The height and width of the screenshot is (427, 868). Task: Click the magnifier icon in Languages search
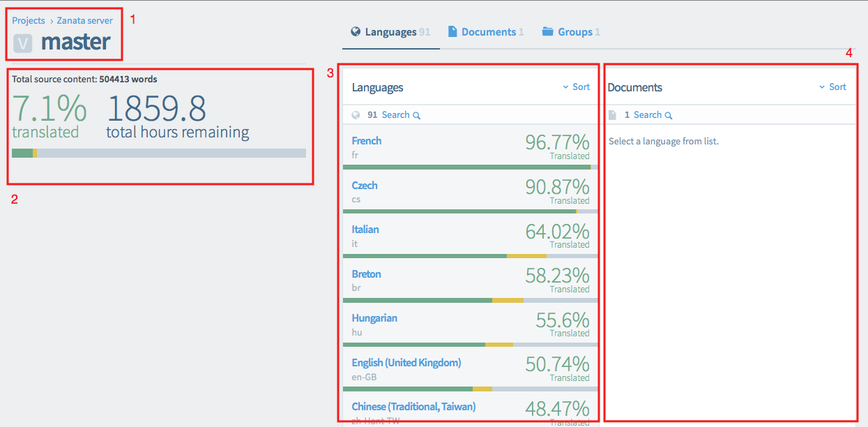pyautogui.click(x=416, y=116)
